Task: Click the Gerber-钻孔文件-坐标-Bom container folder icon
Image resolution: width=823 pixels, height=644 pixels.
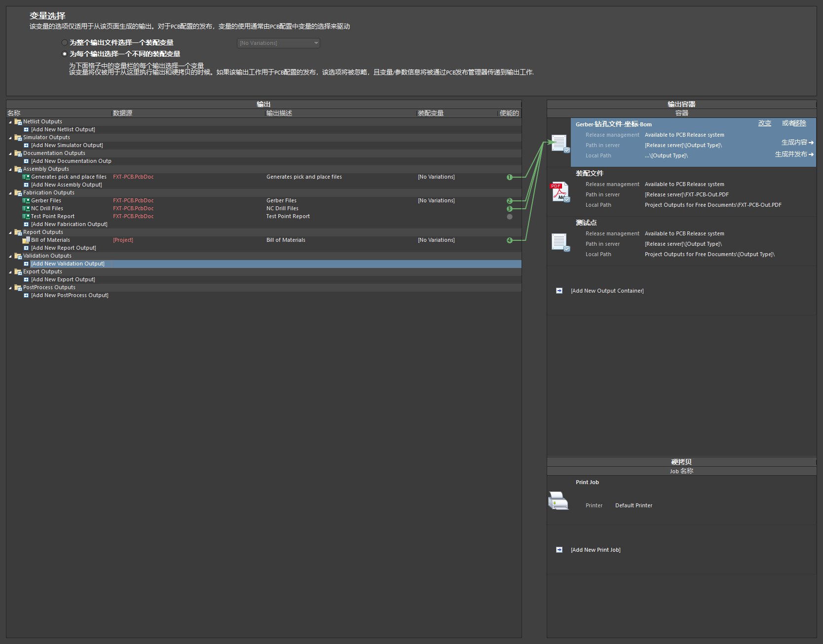Action: point(560,144)
